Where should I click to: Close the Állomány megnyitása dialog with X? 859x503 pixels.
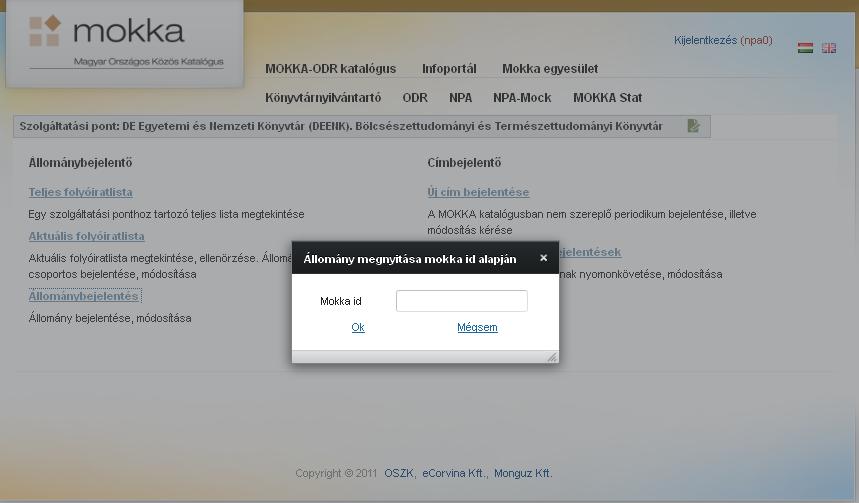543,258
